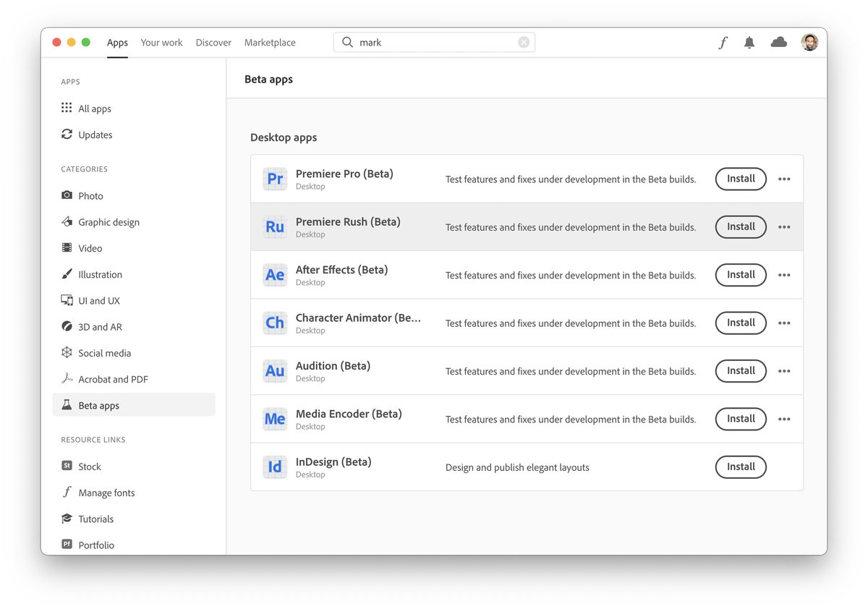
Task: Click the Media Encoder (Beta) title text
Action: click(x=349, y=414)
